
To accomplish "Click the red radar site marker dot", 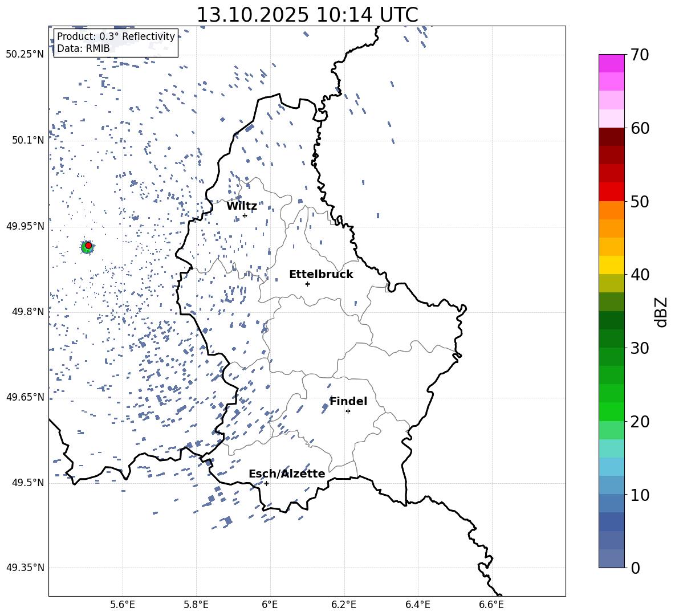I will (88, 245).
